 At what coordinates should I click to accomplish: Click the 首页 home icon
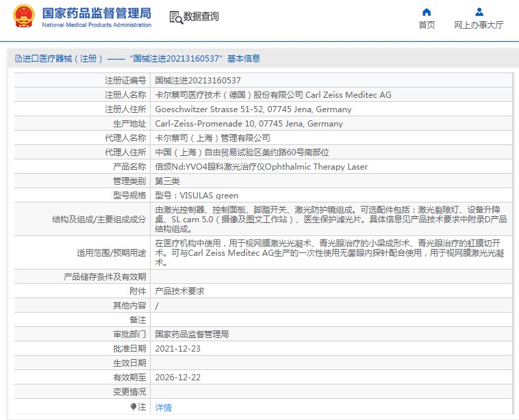coord(427,12)
